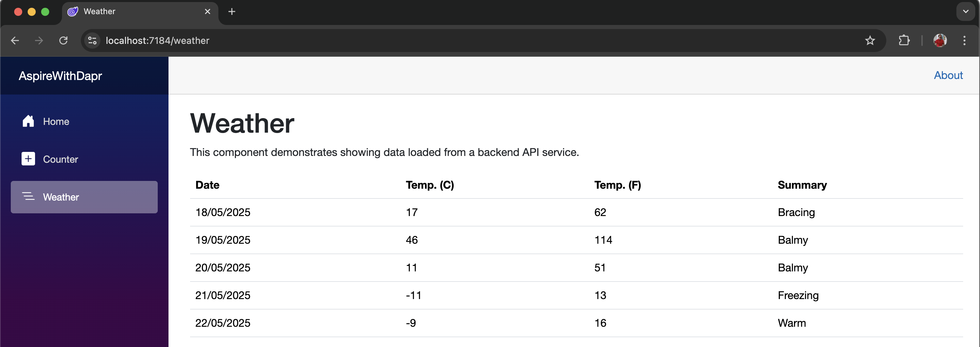Click the AspireWithDapr brand link

tap(60, 76)
